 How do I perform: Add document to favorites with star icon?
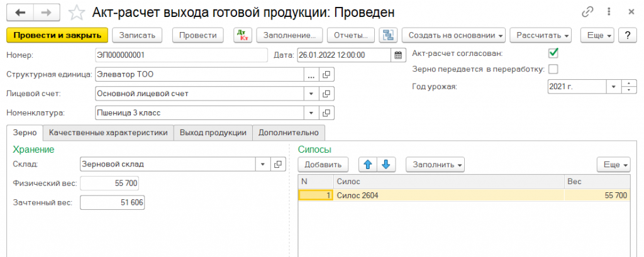click(76, 13)
